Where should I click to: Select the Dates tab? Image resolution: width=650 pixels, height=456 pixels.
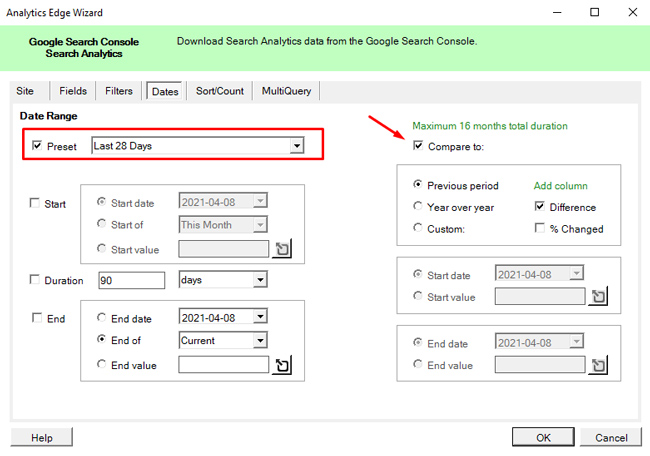point(165,91)
